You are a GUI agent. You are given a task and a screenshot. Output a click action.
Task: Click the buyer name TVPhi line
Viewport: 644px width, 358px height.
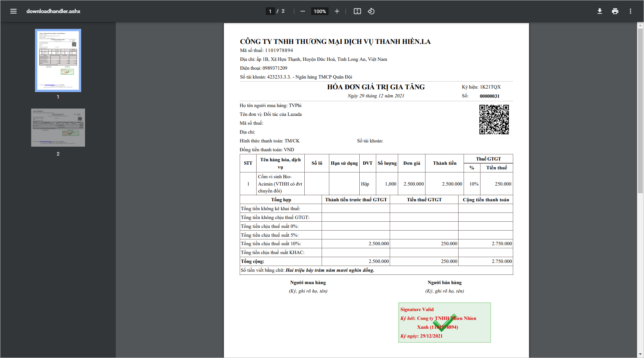click(270, 105)
